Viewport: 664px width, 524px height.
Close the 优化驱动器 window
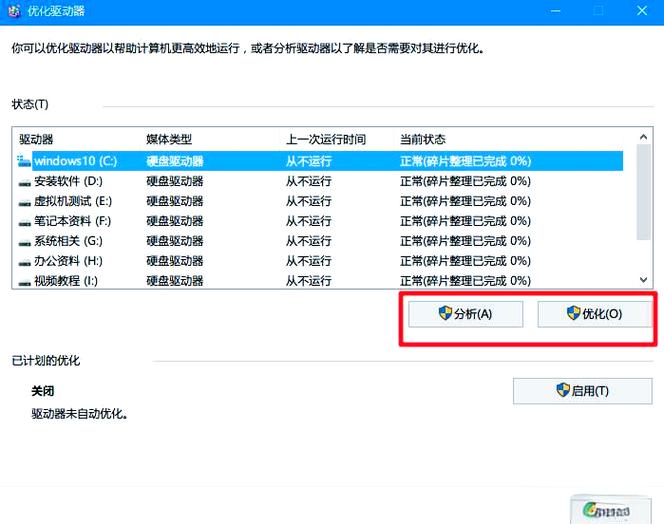(642, 11)
